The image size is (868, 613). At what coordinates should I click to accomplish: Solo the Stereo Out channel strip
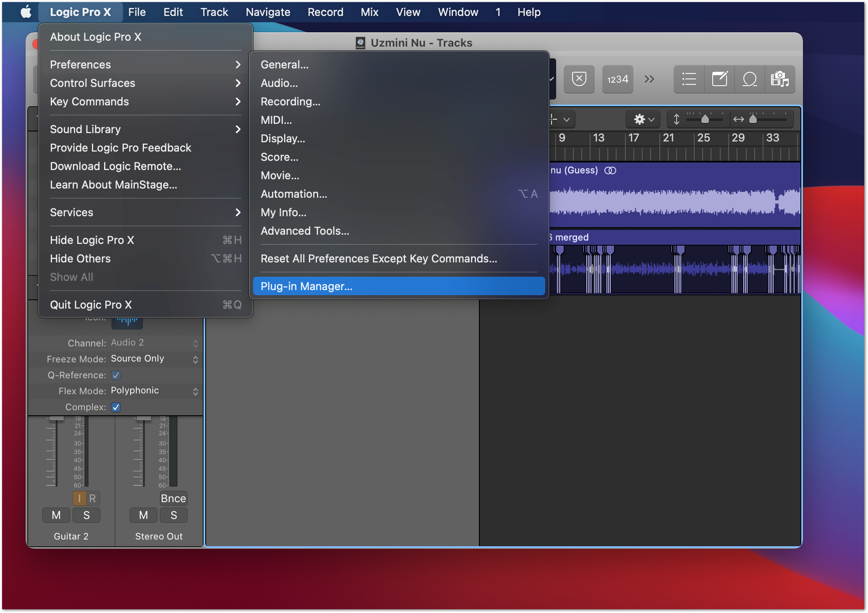pyautogui.click(x=174, y=515)
